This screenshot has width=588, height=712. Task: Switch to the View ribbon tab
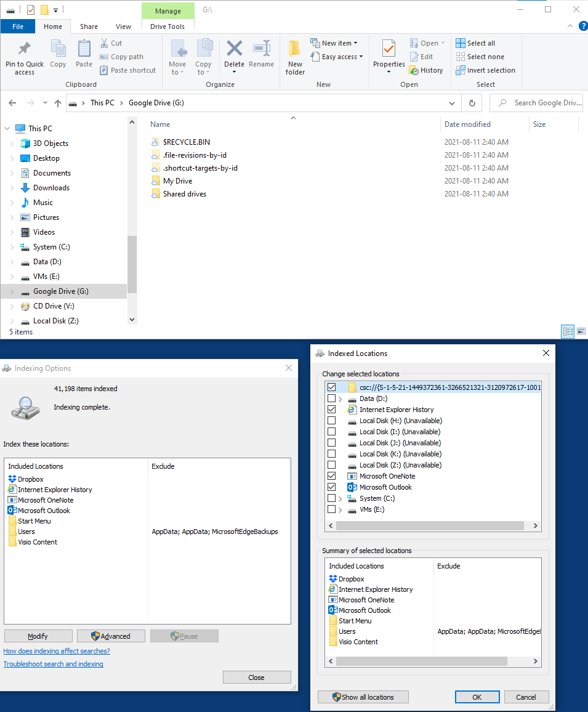pyautogui.click(x=123, y=26)
